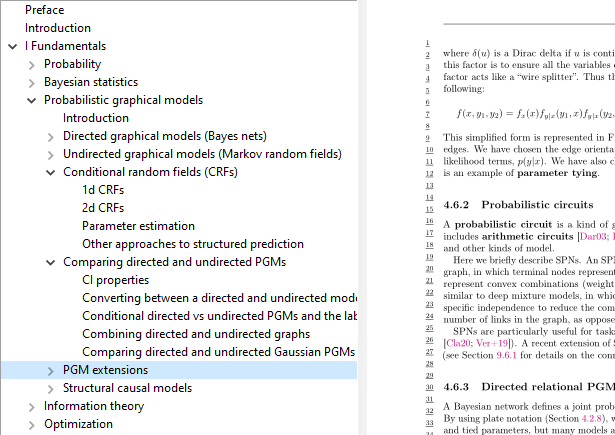This screenshot has width=615, height=435.
Task: Go to Parameter estimation bookmark
Action: tap(138, 226)
